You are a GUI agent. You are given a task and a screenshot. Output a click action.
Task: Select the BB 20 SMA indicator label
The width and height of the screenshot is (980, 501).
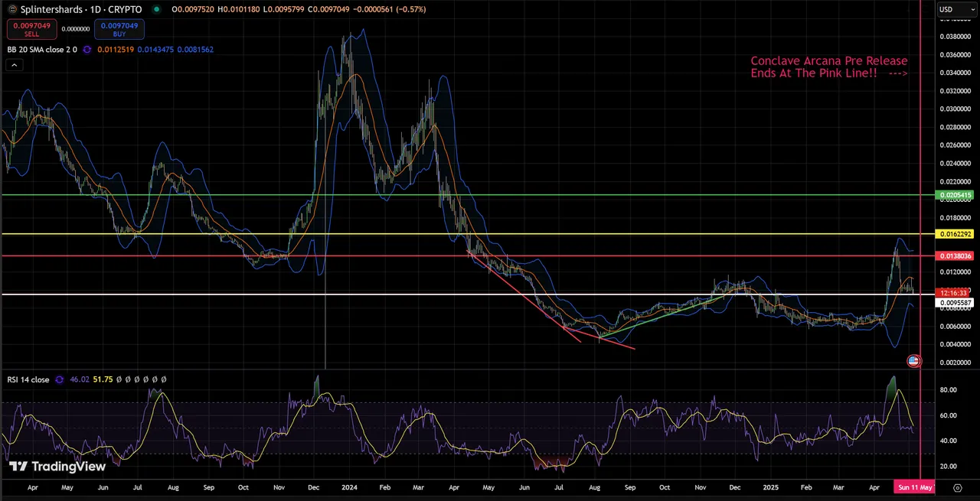point(42,50)
